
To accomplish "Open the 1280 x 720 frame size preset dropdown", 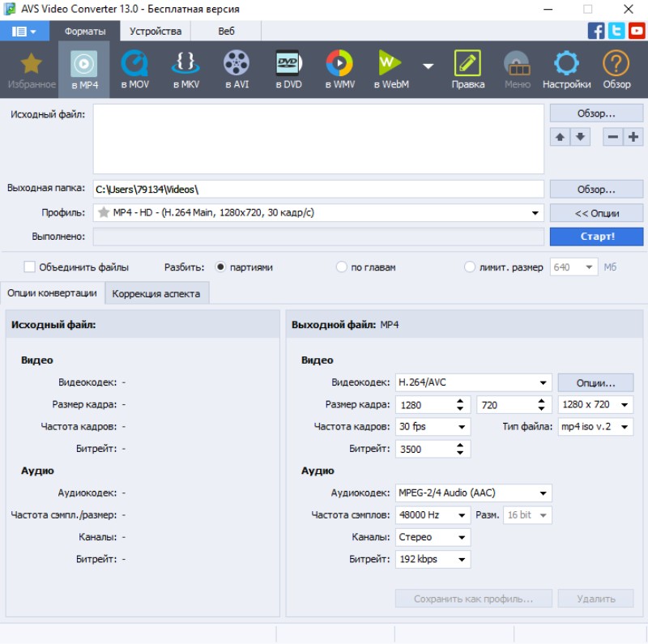I will 595,405.
